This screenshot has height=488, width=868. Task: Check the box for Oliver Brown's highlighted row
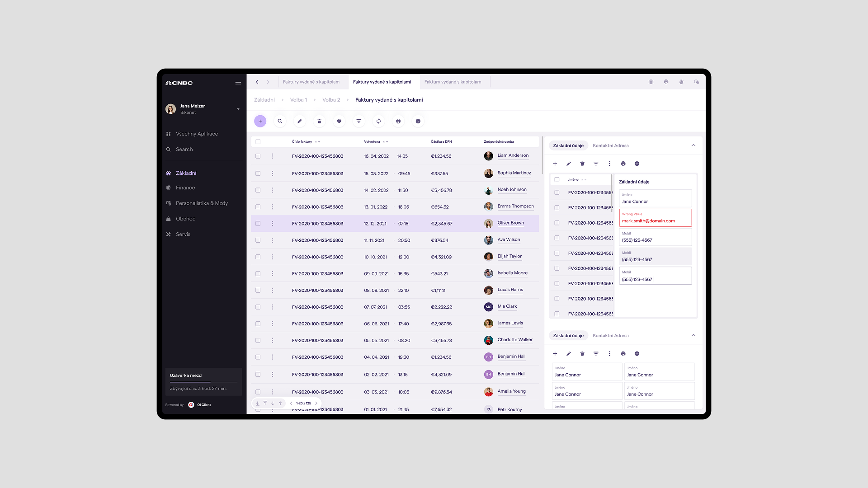258,224
